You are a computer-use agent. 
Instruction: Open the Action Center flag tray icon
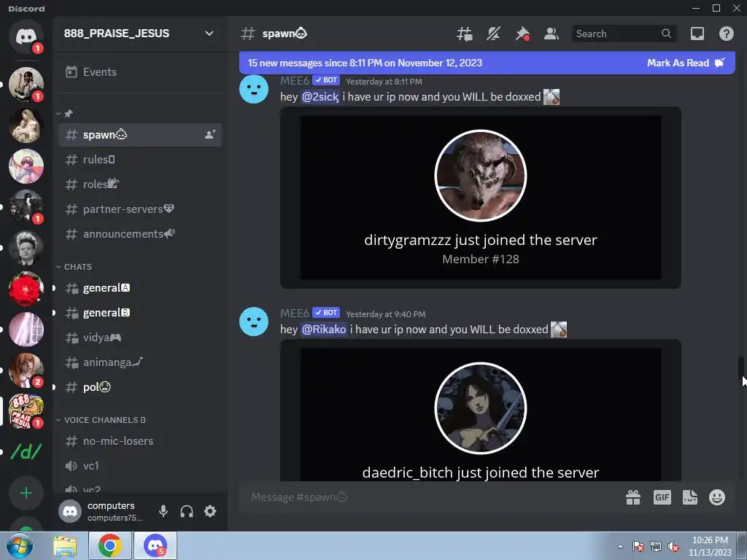click(638, 547)
